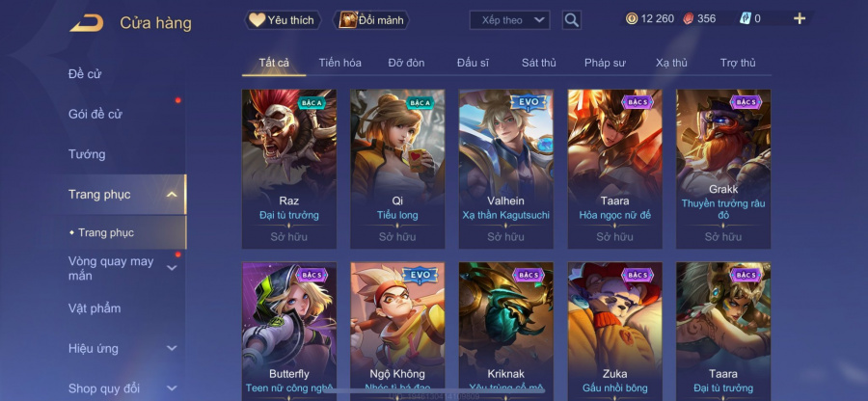Open Yêu thích heart favorites

tap(283, 20)
